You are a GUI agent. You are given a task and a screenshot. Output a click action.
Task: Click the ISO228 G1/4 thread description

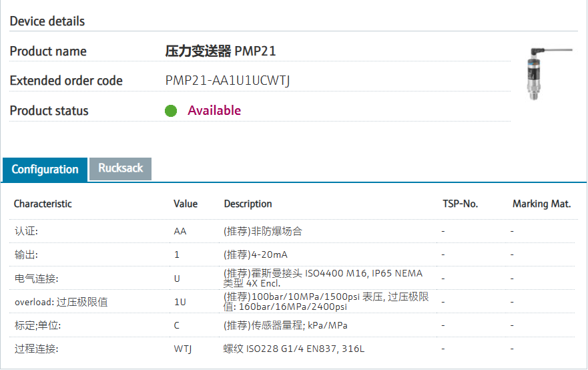(x=294, y=349)
